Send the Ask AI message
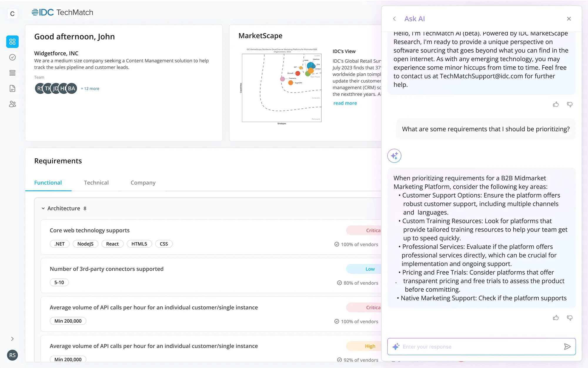 tap(567, 347)
